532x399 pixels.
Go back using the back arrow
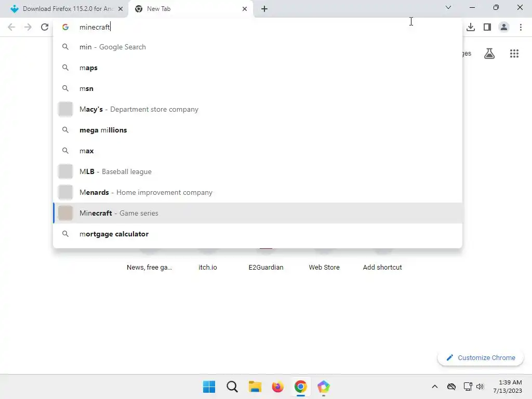click(11, 27)
